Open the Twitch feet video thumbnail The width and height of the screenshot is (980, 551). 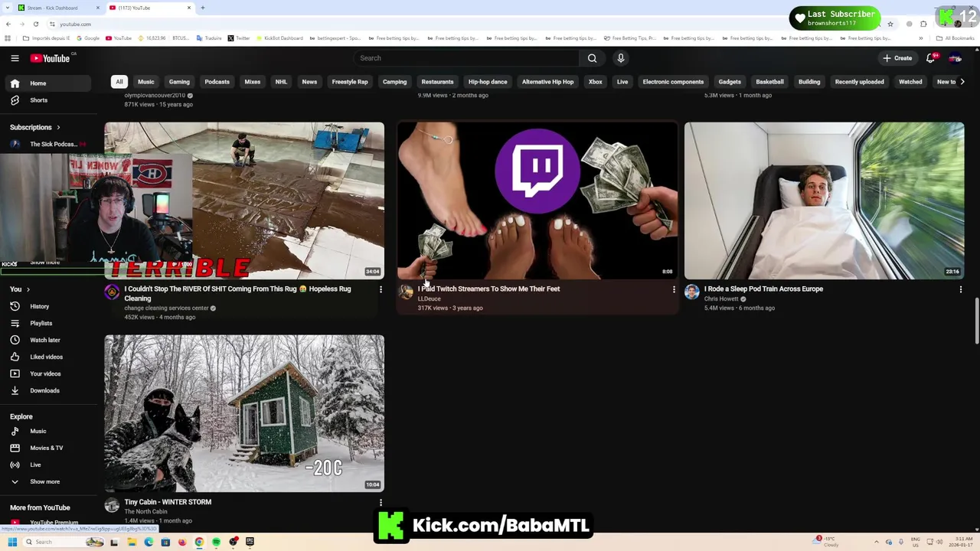pyautogui.click(x=537, y=201)
